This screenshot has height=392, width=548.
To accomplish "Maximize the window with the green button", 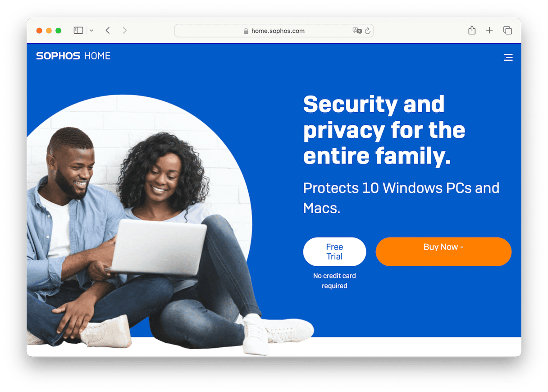I will click(59, 31).
